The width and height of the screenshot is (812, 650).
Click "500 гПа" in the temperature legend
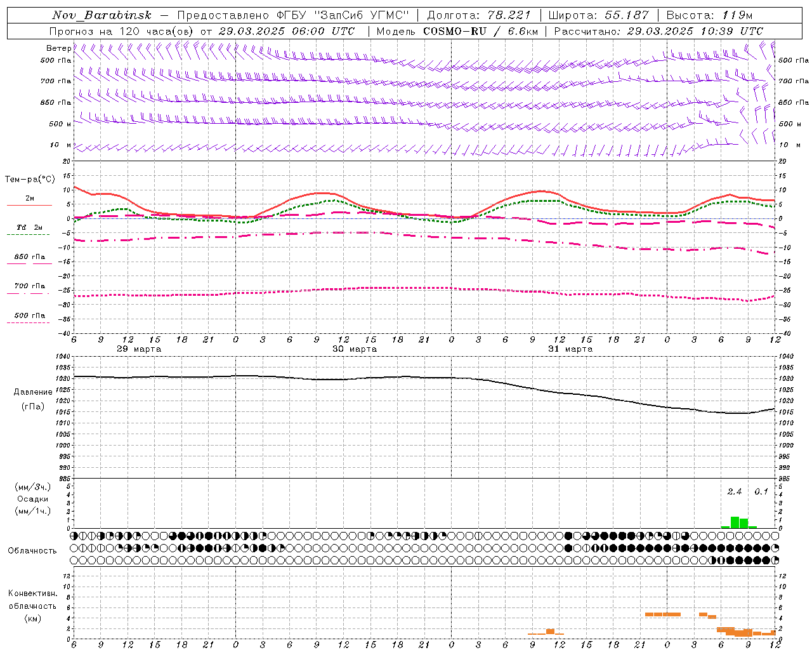click(x=30, y=315)
